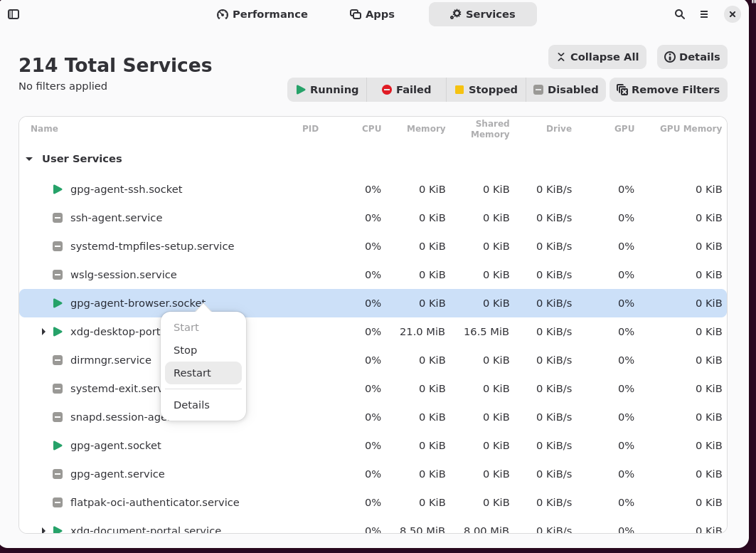Click the running icon beside gpg-agent.socket

[58, 446]
